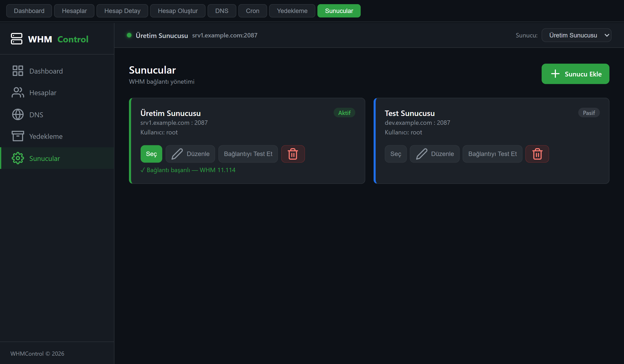Click Düzenle on Test Sunucusu card

[x=435, y=154]
